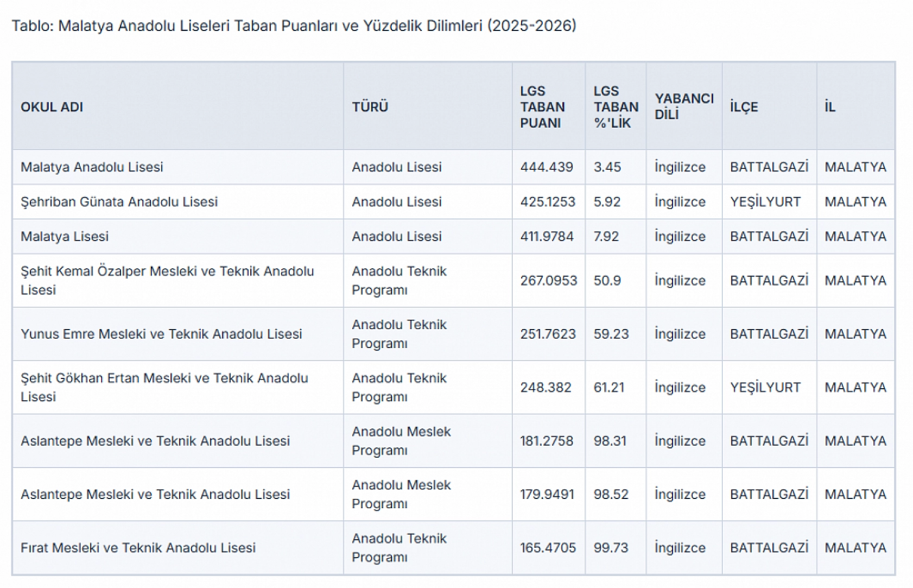Click the LGS TABAN %'LİK column header
Viewport: 913px width, 588px height.
(616, 107)
